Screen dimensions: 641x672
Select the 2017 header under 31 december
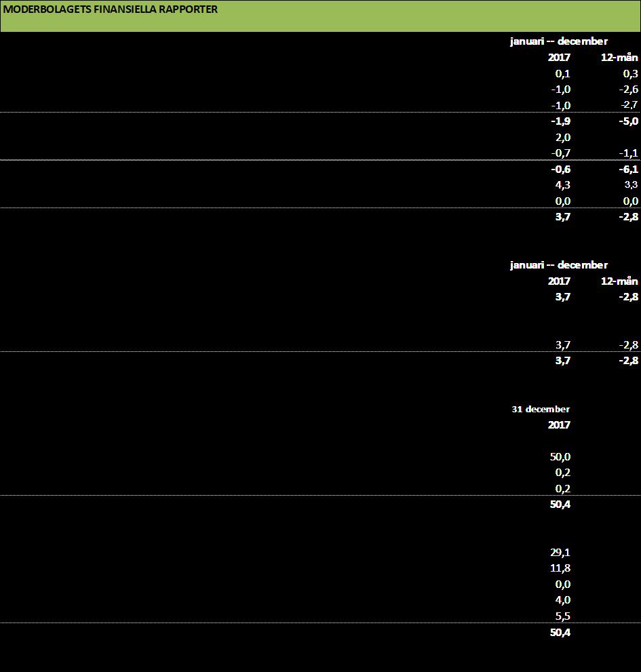click(559, 424)
